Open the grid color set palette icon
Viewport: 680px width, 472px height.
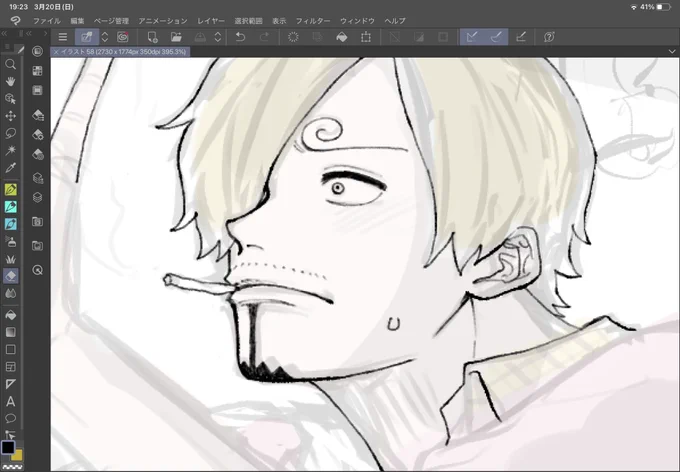coord(38,71)
